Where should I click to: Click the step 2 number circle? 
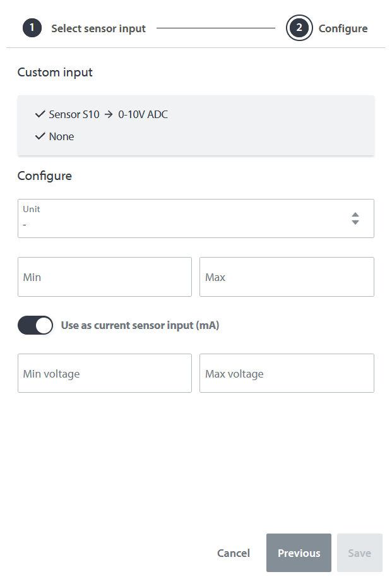click(x=299, y=28)
